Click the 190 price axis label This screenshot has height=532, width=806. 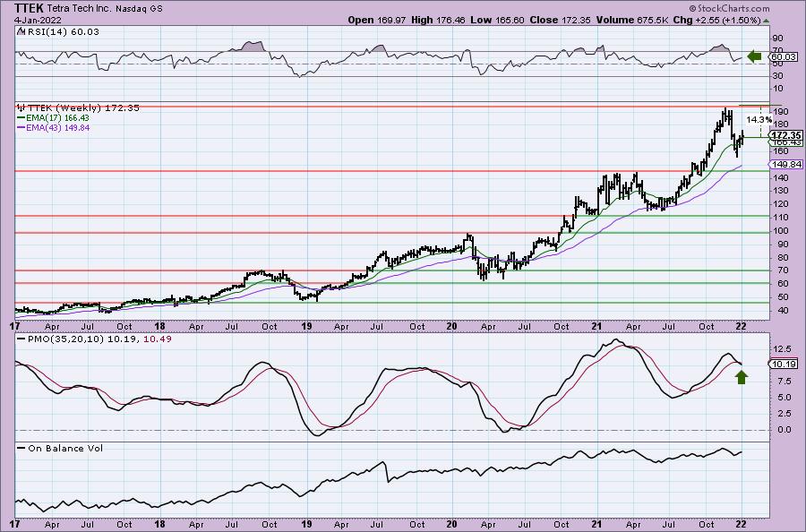781,112
